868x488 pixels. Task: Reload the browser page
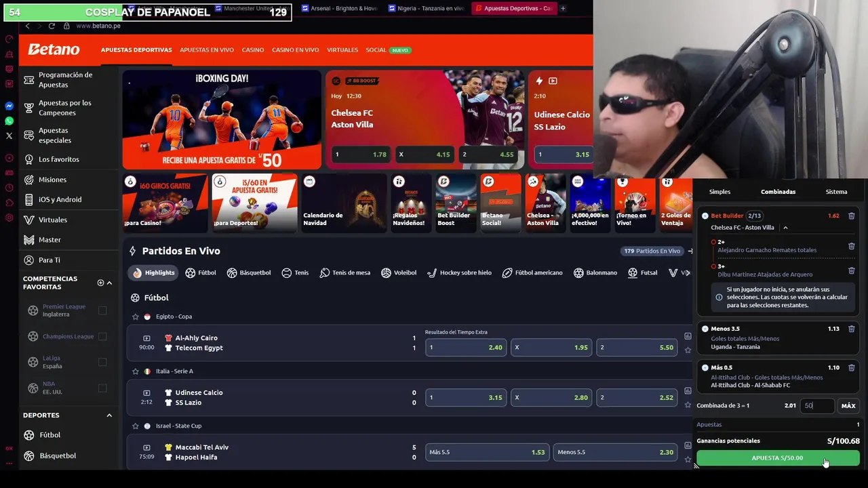[52, 26]
